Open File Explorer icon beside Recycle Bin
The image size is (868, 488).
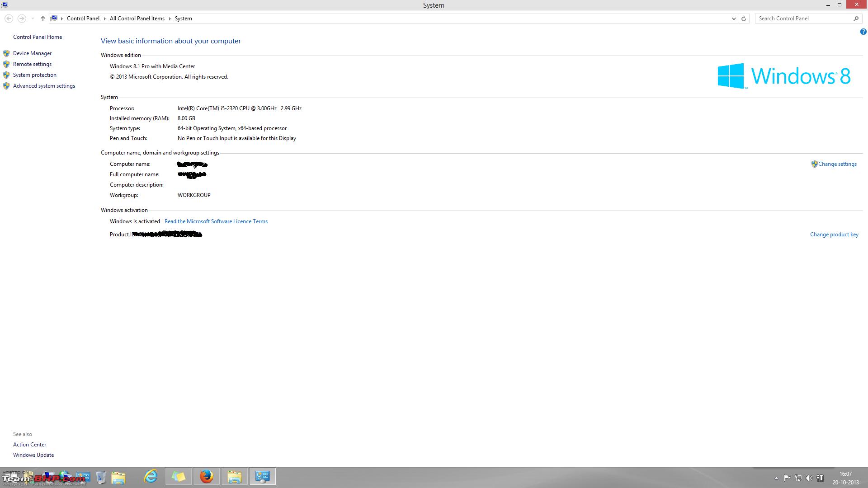click(118, 477)
